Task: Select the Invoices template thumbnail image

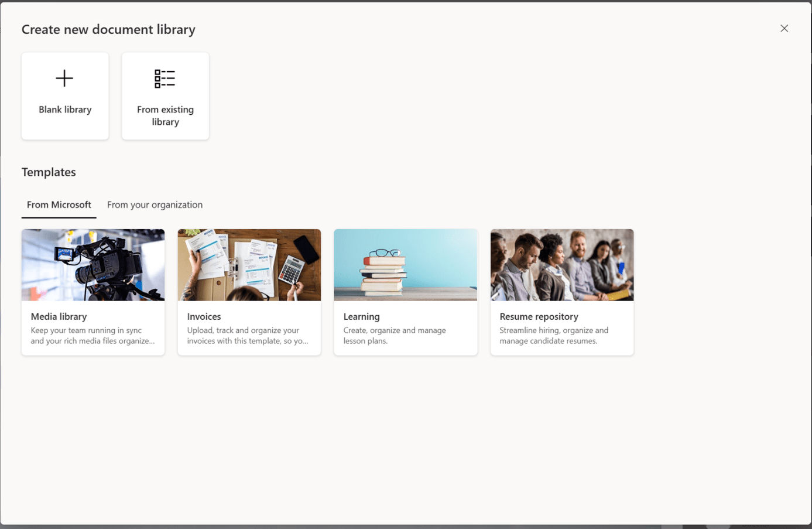Action: pos(249,264)
